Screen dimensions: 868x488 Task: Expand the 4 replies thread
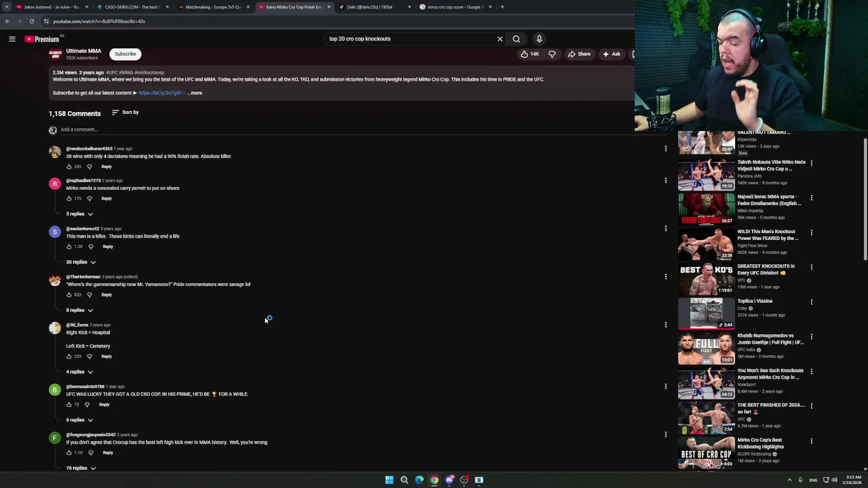tap(79, 372)
